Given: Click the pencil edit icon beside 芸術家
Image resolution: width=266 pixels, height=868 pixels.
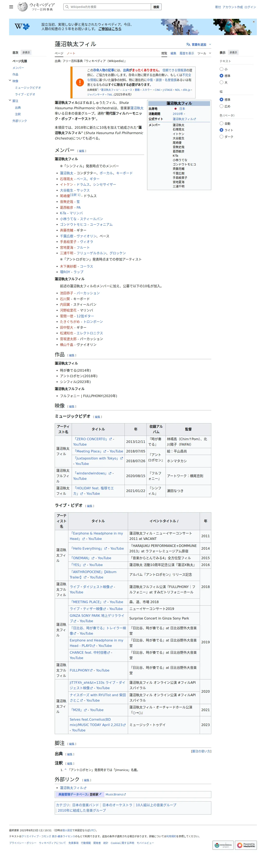Looking at the screenshot, I should point(100,794).
